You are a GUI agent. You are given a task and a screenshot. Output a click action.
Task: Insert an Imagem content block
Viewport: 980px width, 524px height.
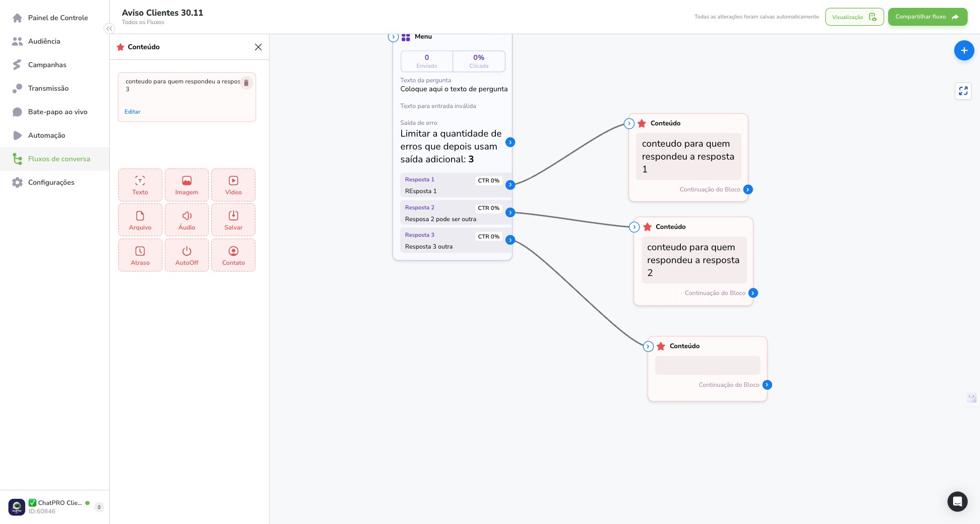[187, 185]
